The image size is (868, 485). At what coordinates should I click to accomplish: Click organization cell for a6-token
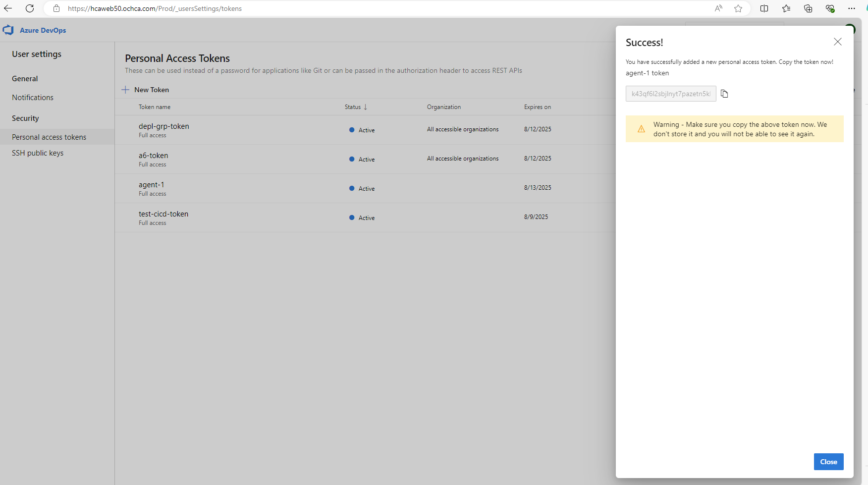point(463,159)
